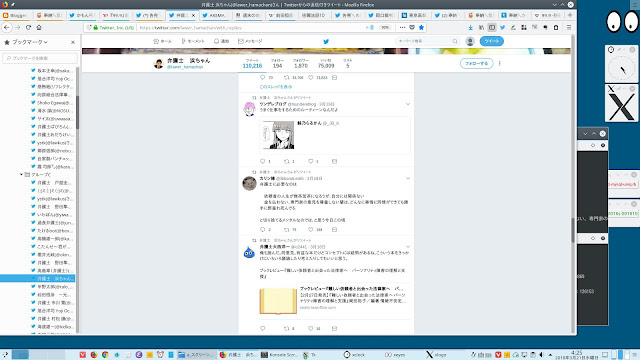This screenshot has height=360, width=640.
Task: Reload the current Twitter page
Action: coord(28,27)
